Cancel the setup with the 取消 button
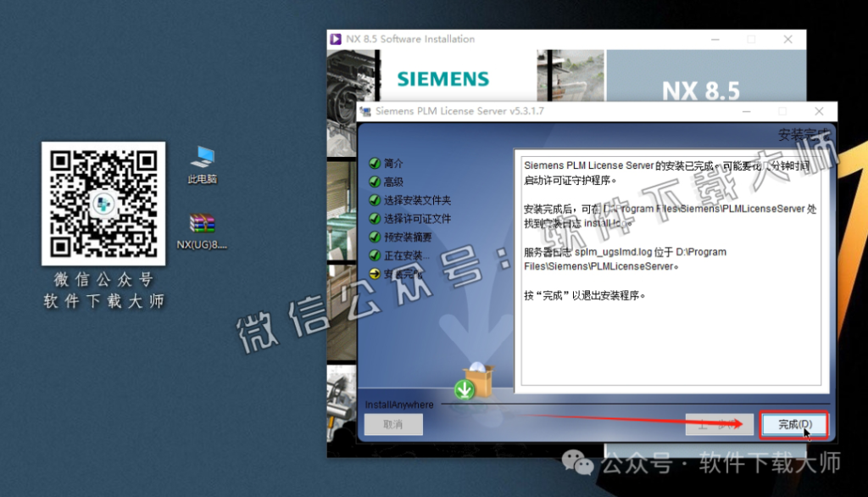Screen dimensions: 868x497 pyautogui.click(x=392, y=424)
